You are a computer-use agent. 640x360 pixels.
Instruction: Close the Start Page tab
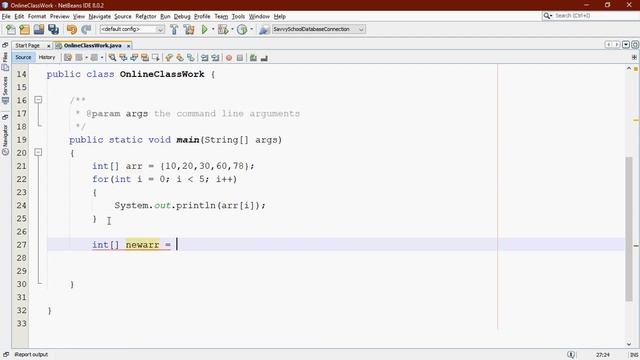49,46
